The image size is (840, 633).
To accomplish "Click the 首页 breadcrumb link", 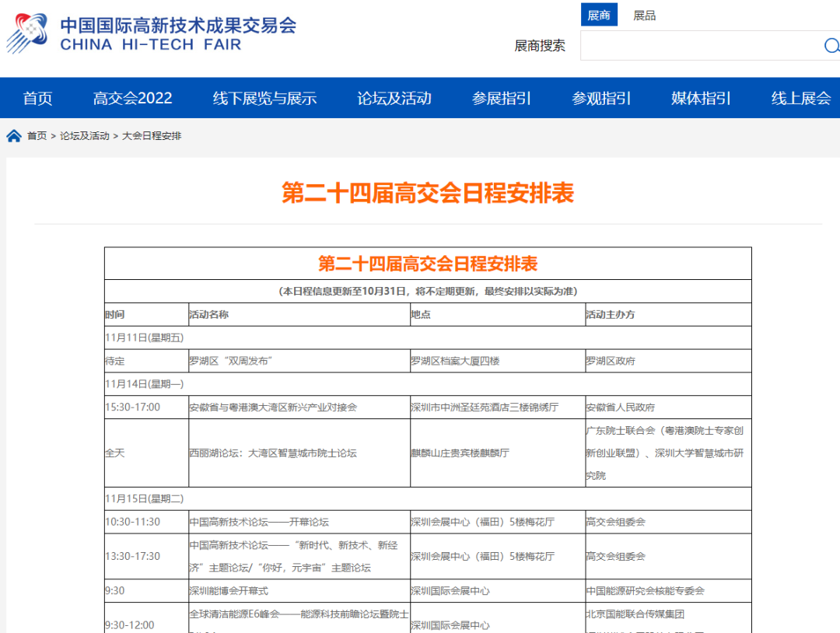I will click(x=37, y=136).
